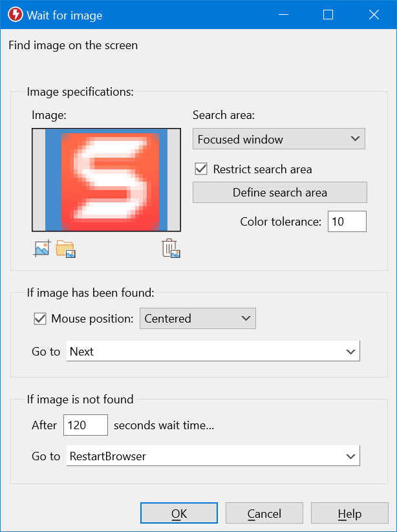Toggle the Mouse position checkbox
This screenshot has width=397, height=532.
point(39,318)
